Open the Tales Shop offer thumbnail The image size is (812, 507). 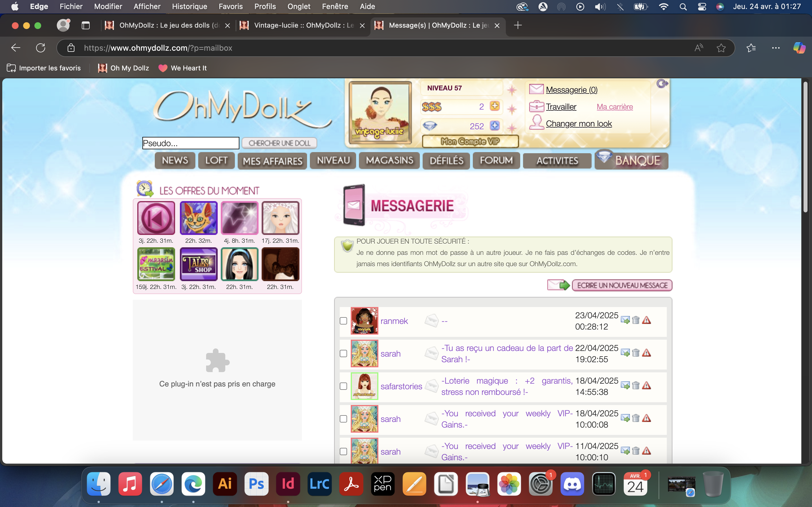click(198, 264)
